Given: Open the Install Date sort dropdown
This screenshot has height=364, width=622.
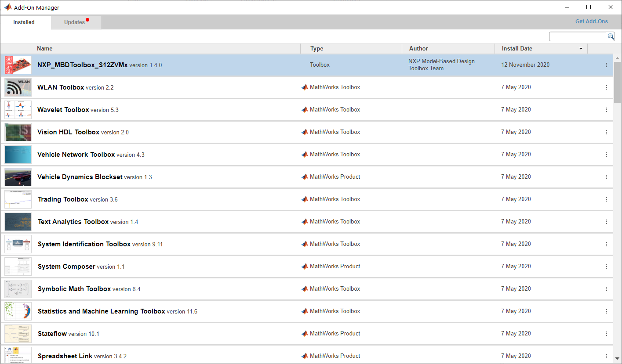Looking at the screenshot, I should click(x=581, y=49).
